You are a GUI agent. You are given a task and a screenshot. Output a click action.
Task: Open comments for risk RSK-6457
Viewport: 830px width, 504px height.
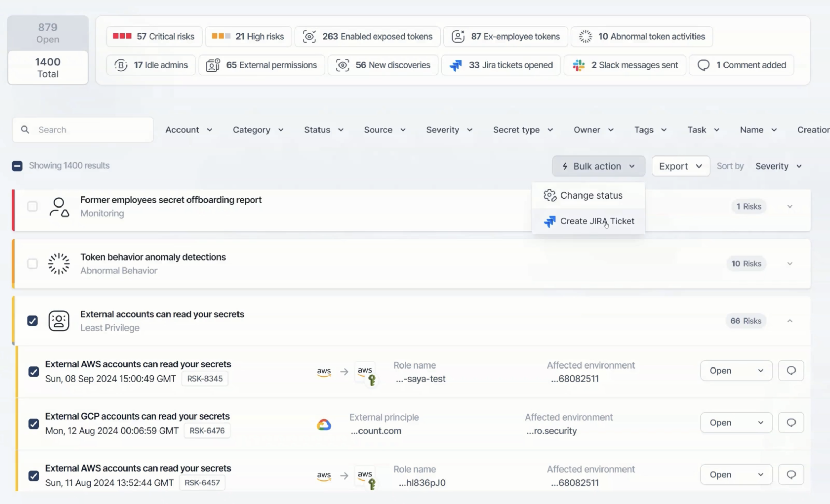pos(791,475)
